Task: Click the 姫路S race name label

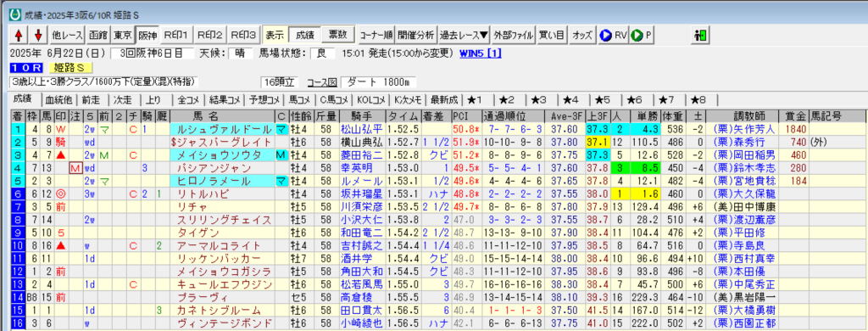Action: tap(70, 68)
